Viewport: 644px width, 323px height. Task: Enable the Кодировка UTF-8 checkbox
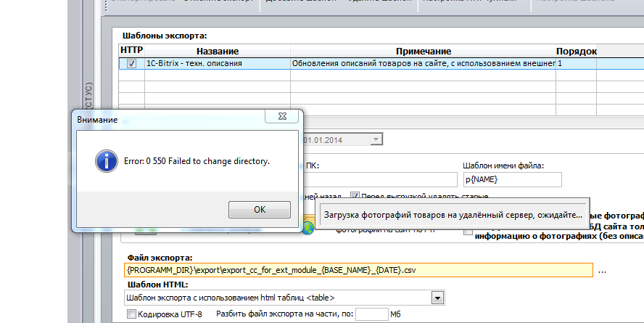(131, 314)
